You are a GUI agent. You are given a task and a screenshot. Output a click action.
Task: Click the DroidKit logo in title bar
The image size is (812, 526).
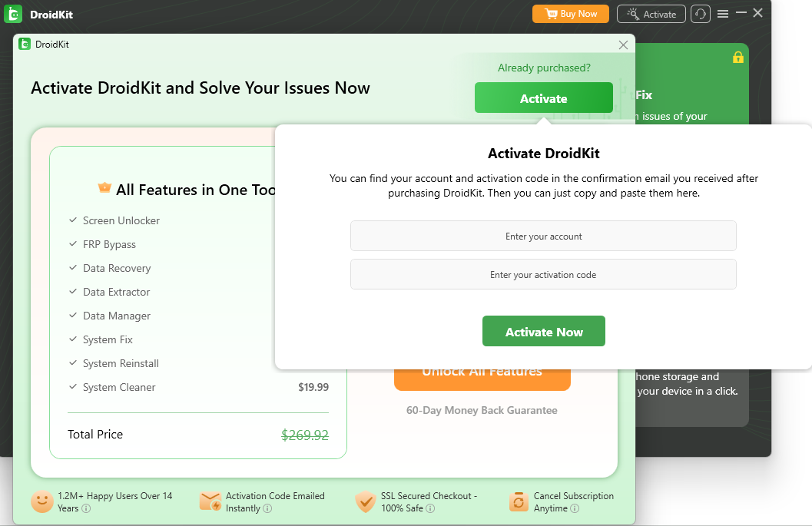click(13, 14)
